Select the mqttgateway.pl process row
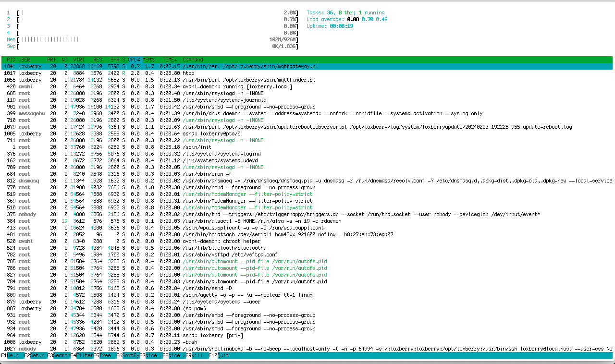The height and width of the screenshot is (364, 615). [x=250, y=66]
